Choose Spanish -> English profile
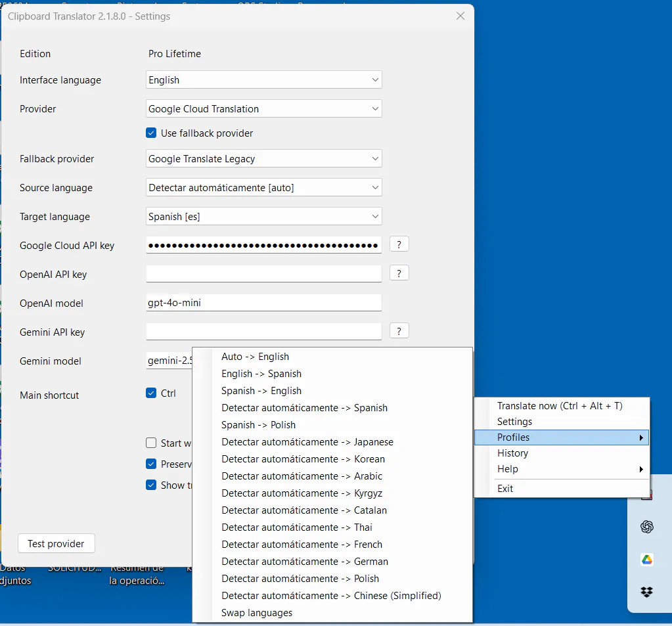This screenshot has height=626, width=672. 332,391
